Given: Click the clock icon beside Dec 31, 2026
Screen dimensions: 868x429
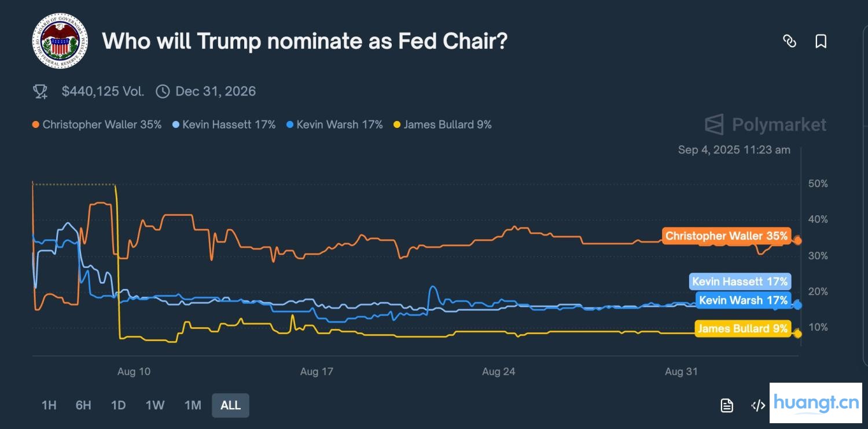Looking at the screenshot, I should pos(163,91).
